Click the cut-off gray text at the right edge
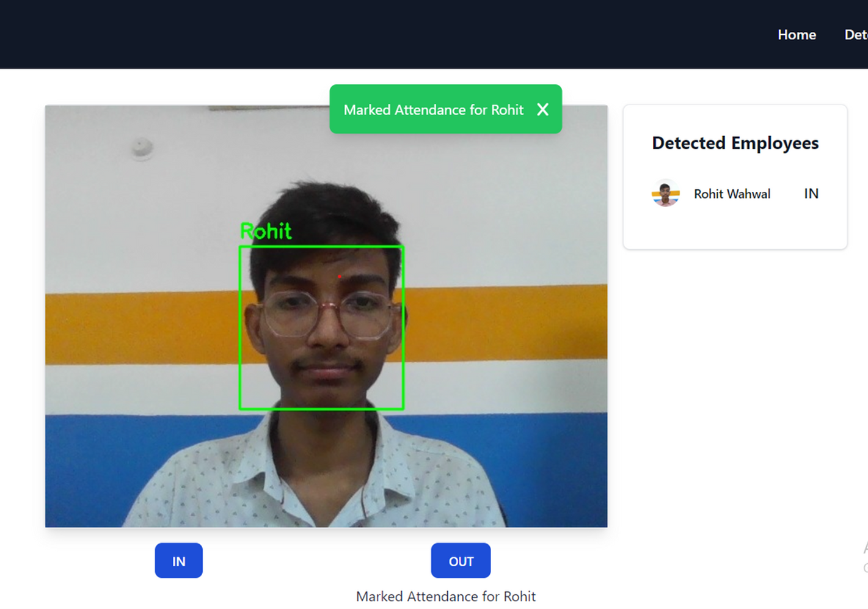This screenshot has height=609, width=868. coord(864,557)
